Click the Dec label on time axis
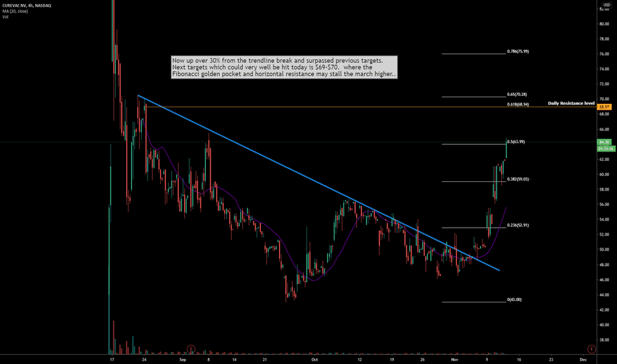This screenshot has width=617, height=364. (x=583, y=359)
